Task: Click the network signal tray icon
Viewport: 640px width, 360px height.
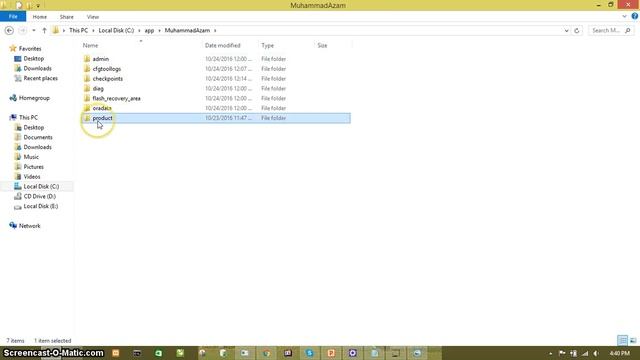Action: (585, 353)
